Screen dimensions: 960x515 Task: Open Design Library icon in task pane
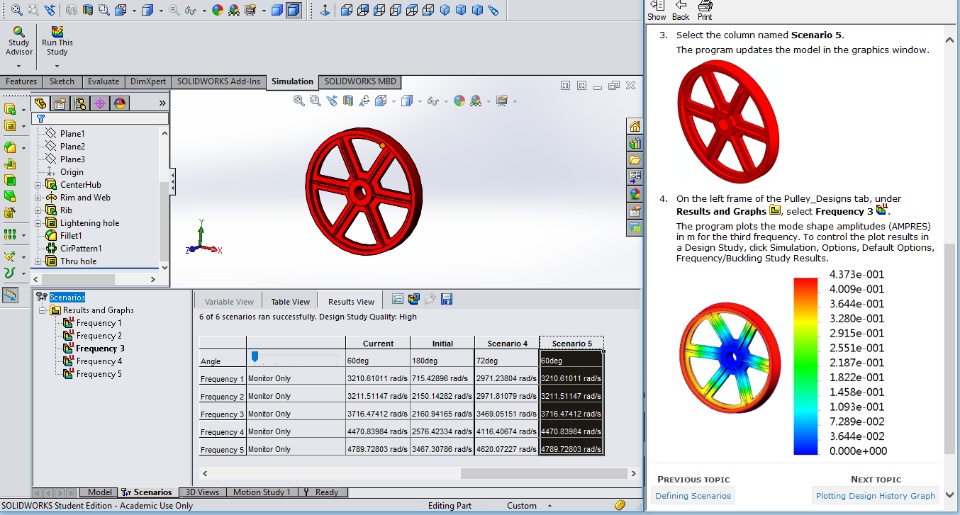coord(635,143)
